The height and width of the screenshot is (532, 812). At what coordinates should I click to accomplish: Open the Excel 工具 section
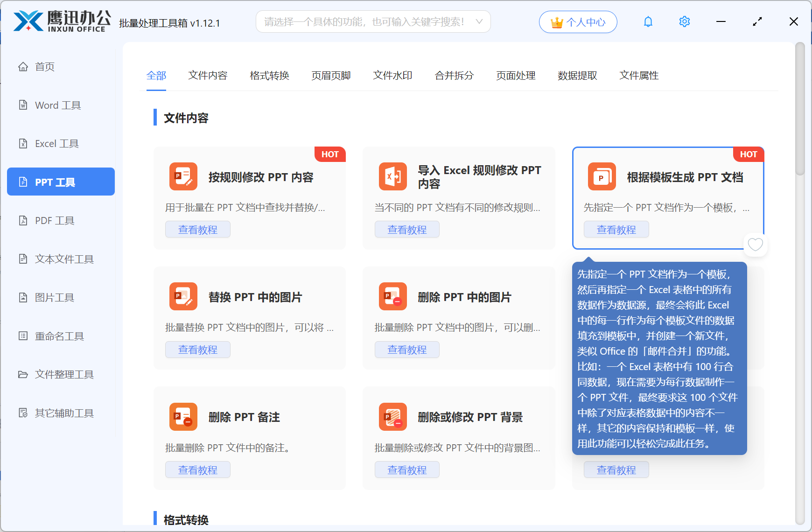pyautogui.click(x=57, y=143)
